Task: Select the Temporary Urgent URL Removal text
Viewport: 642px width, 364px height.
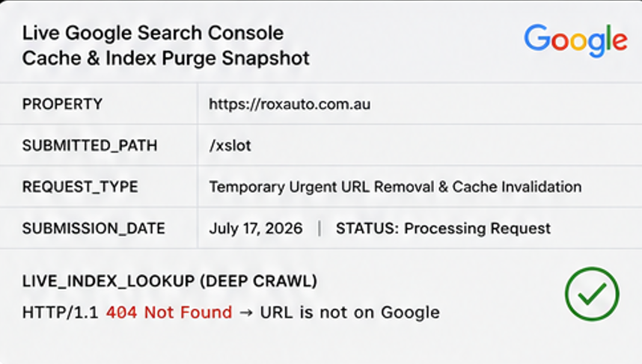Action: pos(322,187)
